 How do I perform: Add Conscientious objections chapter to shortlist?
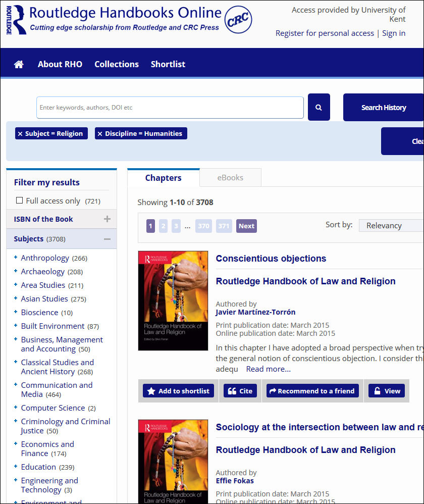tap(178, 391)
